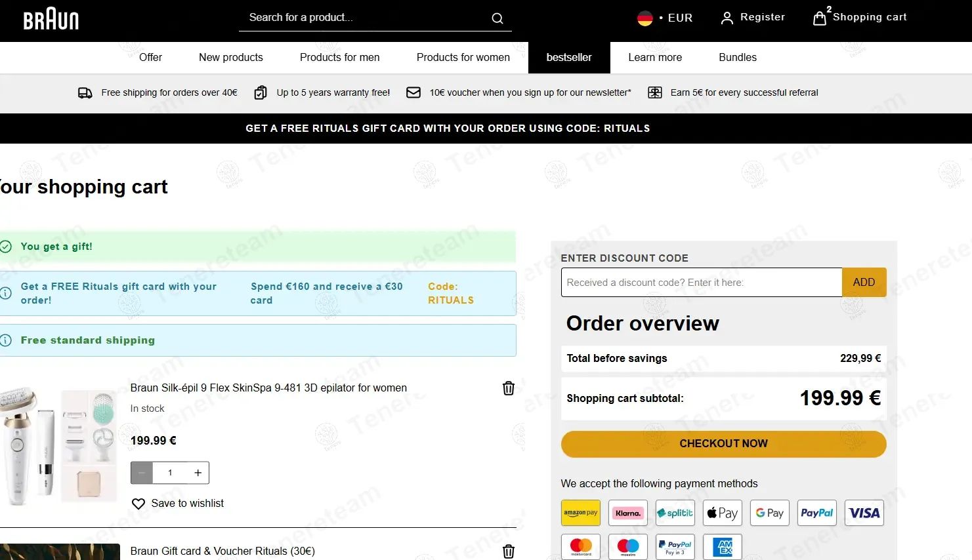Click the quantity value field
972x560 pixels.
click(170, 473)
